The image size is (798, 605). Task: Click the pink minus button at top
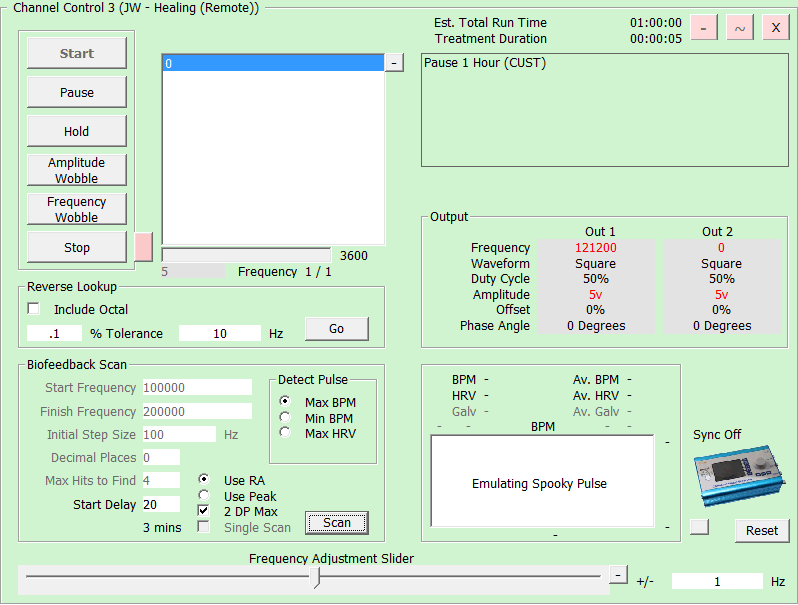tap(703, 28)
